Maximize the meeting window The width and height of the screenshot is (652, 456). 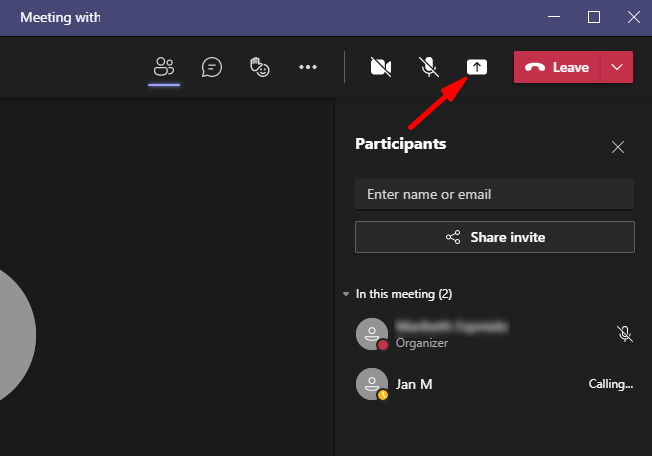coord(594,17)
